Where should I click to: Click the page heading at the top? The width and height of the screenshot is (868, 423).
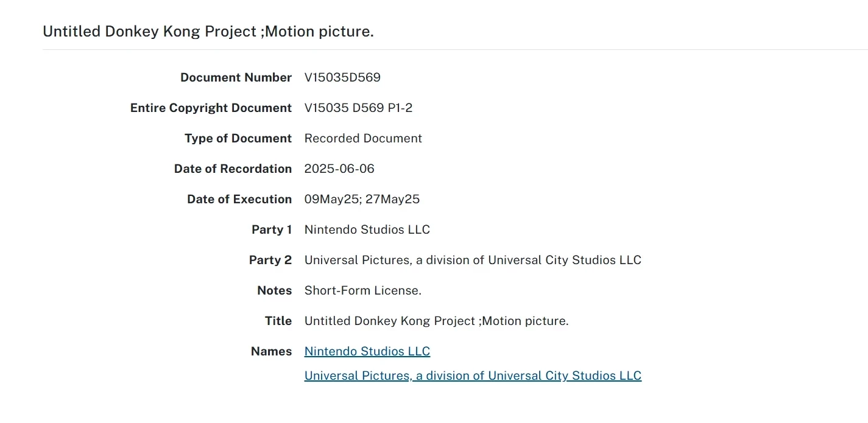[208, 32]
